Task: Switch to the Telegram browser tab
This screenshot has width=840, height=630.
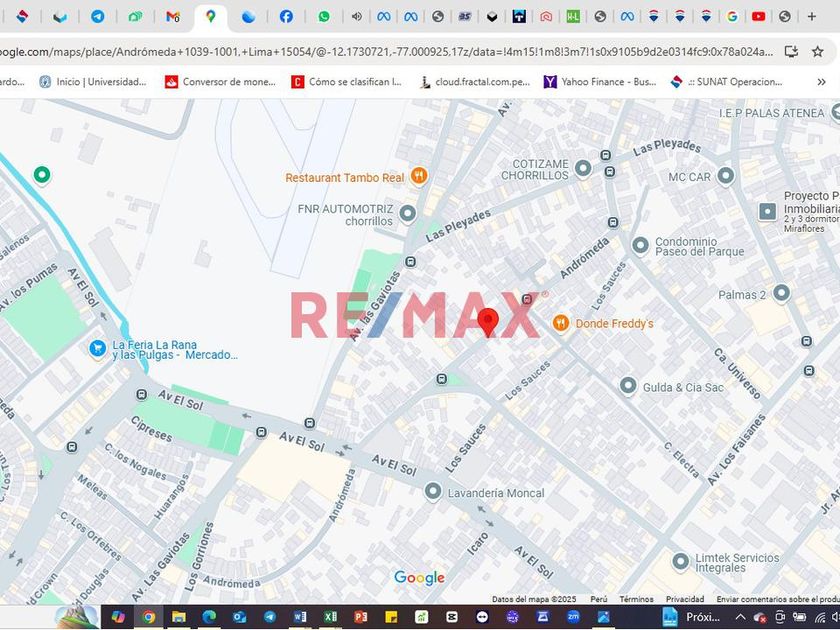Action: pos(98,17)
